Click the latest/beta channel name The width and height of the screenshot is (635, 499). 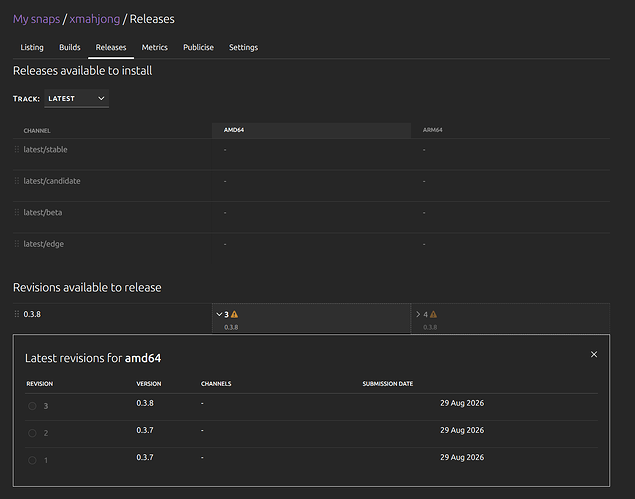43,212
